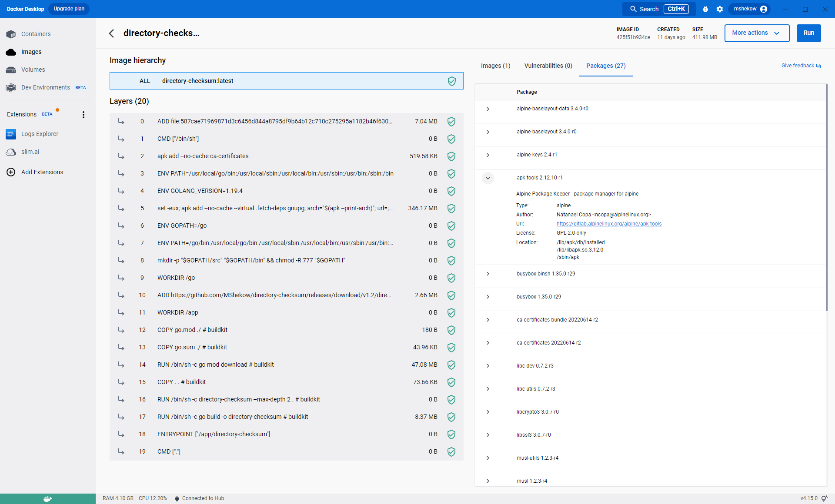Viewport: 835px width, 504px height.
Task: Go back with the arrow beside directory-checks
Action: tap(111, 33)
